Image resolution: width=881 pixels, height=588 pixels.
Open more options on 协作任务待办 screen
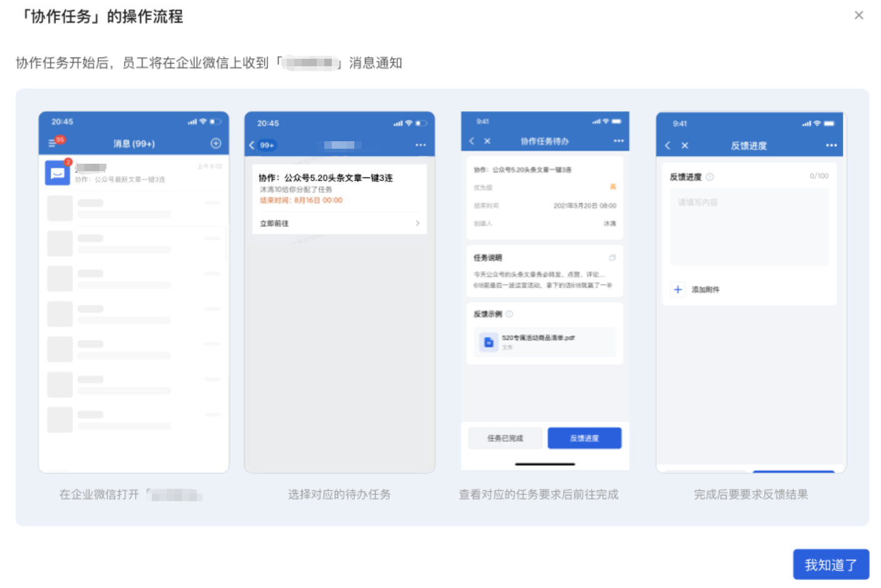619,141
